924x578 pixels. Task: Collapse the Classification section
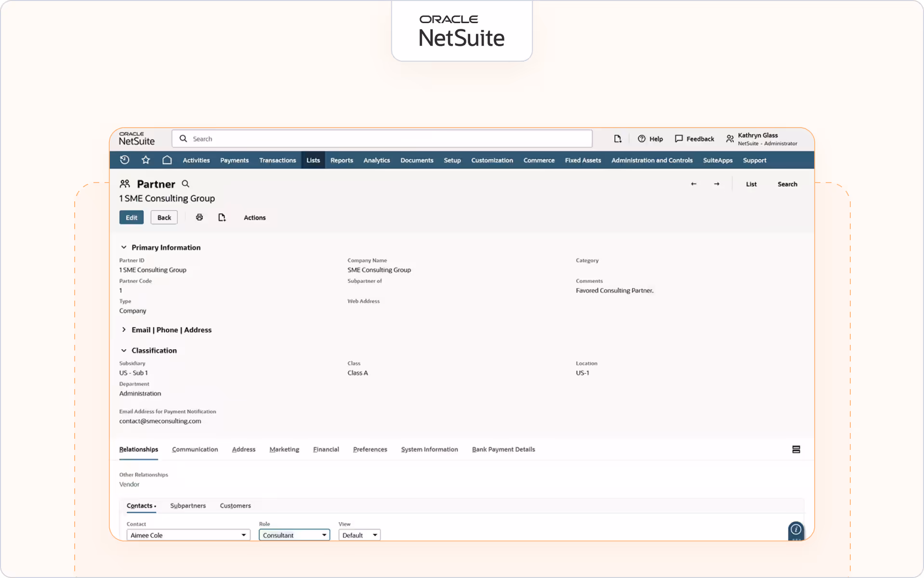pyautogui.click(x=124, y=351)
